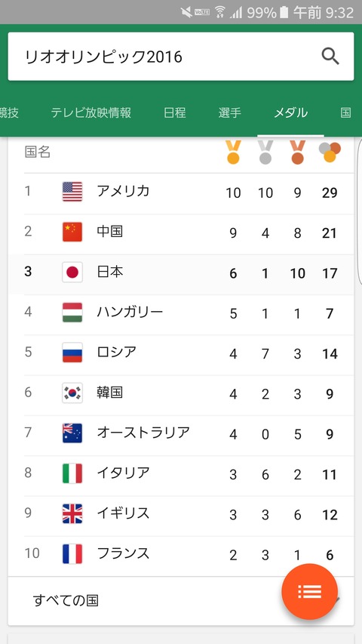
Task: Open the orange floating list button
Action: click(x=309, y=591)
